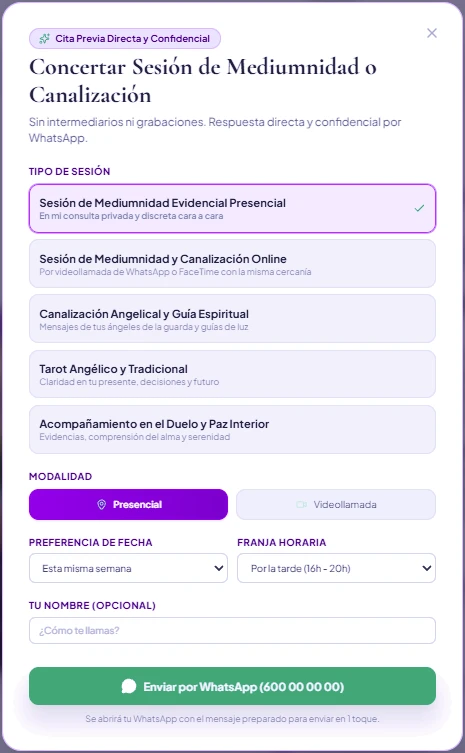Select Sesión de Mediumnidad Evidencial Presencial option

(232, 208)
